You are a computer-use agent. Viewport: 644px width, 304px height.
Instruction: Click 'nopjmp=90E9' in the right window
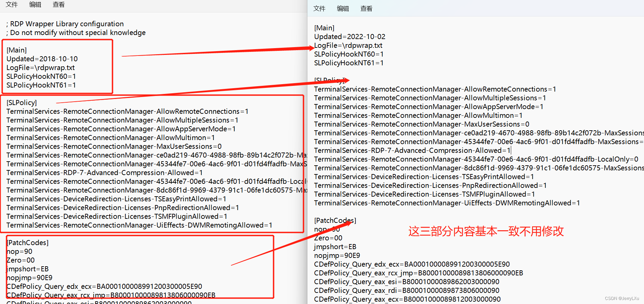tap(337, 256)
